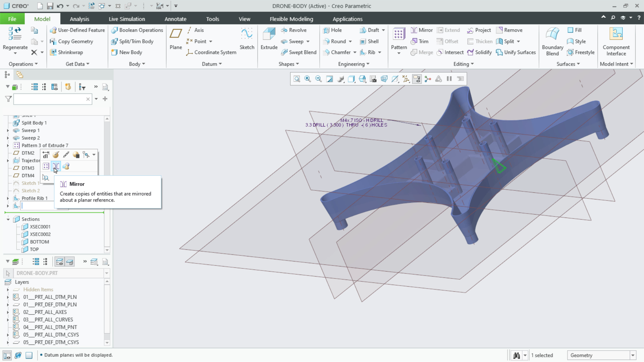The image size is (644, 362).
Task: Toggle datum display filters in graphics toolbar
Action: click(x=406, y=79)
